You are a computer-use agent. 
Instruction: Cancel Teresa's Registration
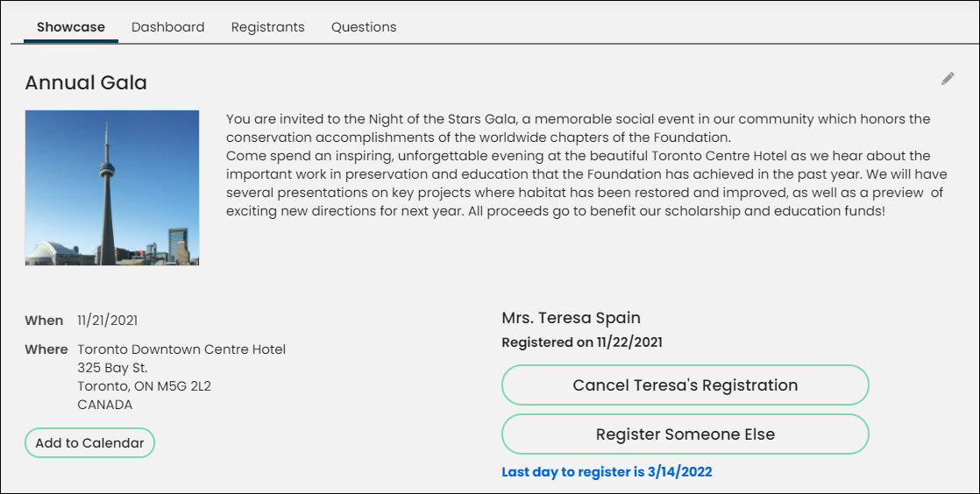tap(685, 385)
